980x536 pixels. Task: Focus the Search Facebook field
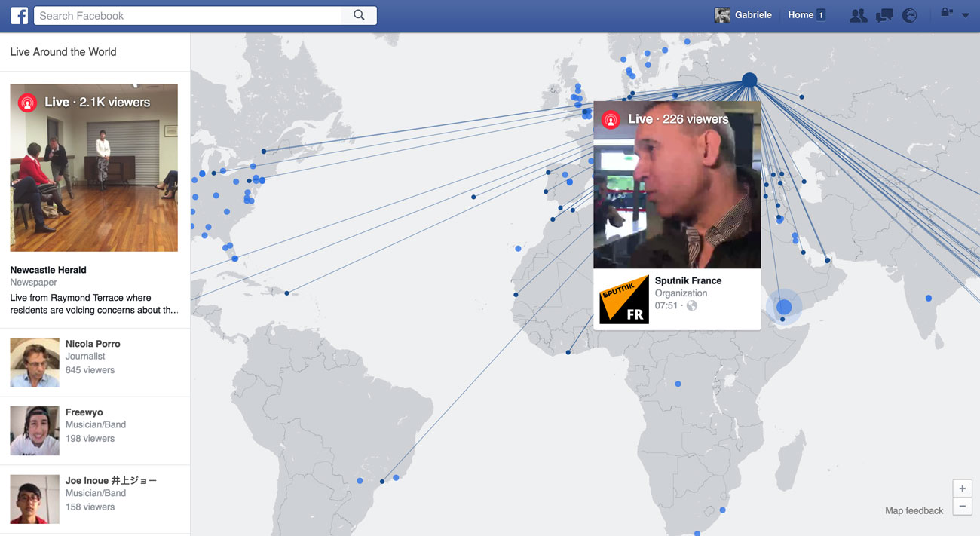188,15
